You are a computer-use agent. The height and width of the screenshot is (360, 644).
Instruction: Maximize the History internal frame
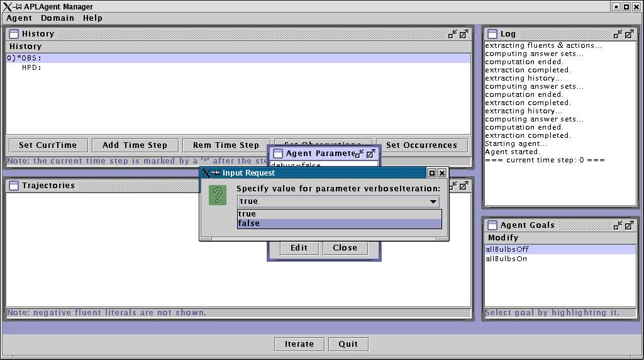coord(464,34)
